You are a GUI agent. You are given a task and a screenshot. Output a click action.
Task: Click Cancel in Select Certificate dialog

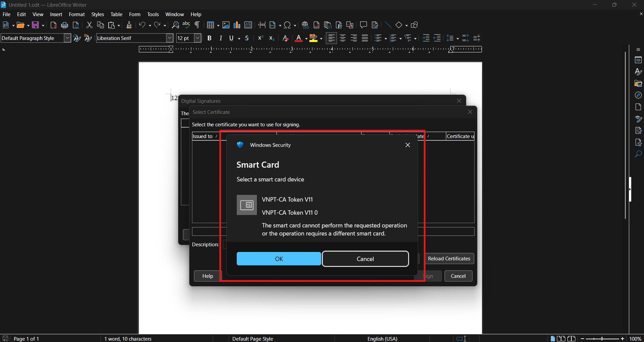(458, 276)
